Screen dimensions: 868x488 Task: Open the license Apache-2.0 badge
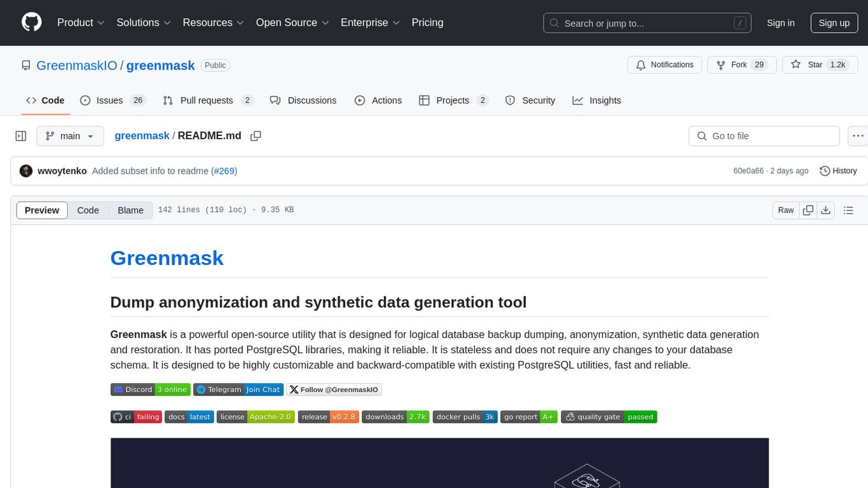click(256, 417)
